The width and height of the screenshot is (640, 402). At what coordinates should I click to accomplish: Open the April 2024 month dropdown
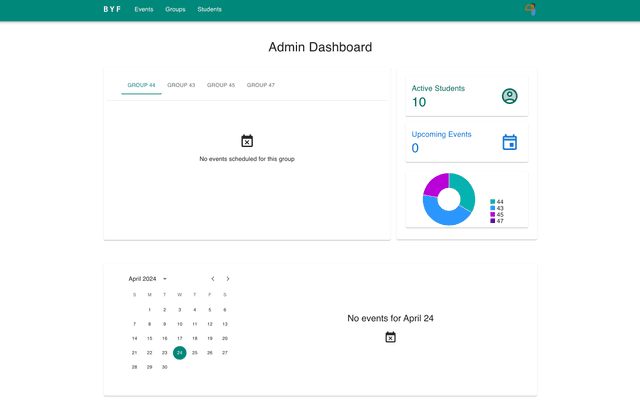(x=165, y=279)
